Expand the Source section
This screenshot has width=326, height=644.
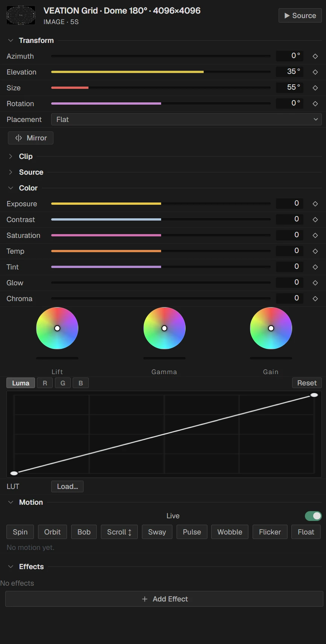pos(11,172)
